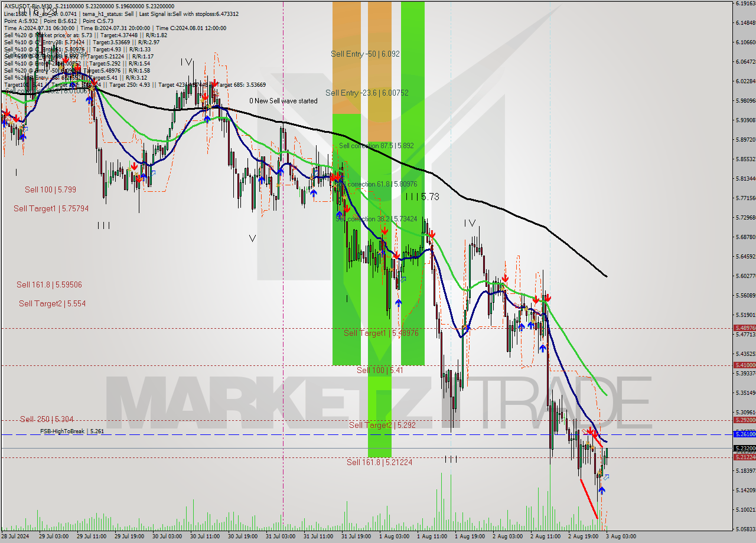Click 'Sell correction 61.8 | 5.80976' label
The image size is (756, 543).
(x=377, y=184)
